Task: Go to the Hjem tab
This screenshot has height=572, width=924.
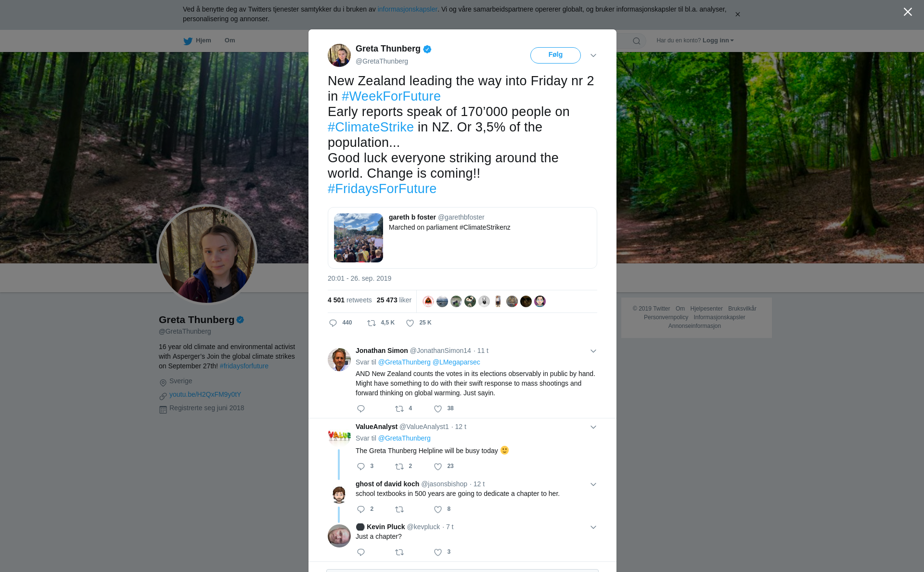Action: pos(198,40)
